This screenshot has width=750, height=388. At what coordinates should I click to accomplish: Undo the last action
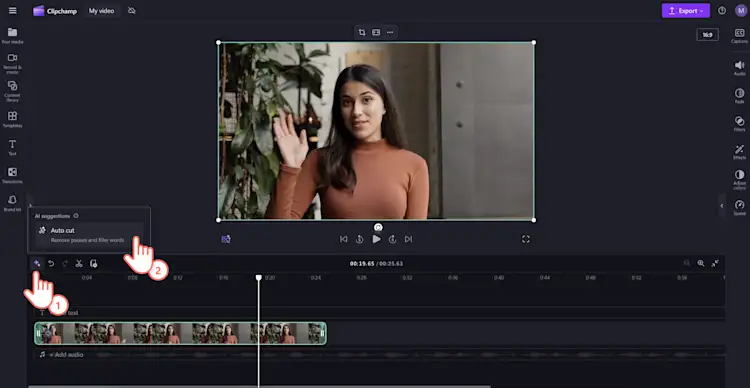(51, 263)
